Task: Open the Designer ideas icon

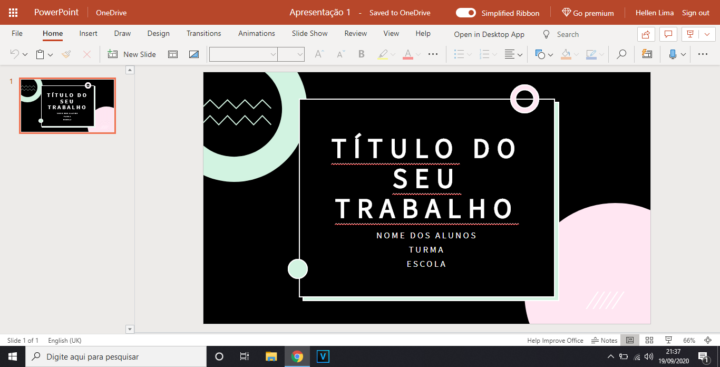Action: click(647, 54)
